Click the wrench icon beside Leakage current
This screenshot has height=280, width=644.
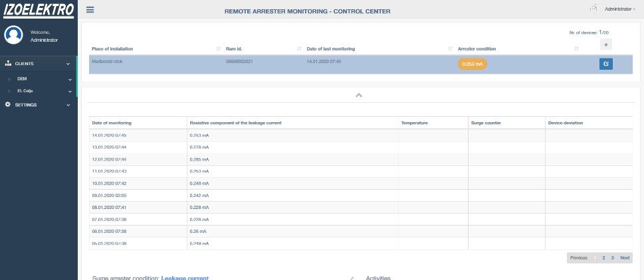(352, 279)
